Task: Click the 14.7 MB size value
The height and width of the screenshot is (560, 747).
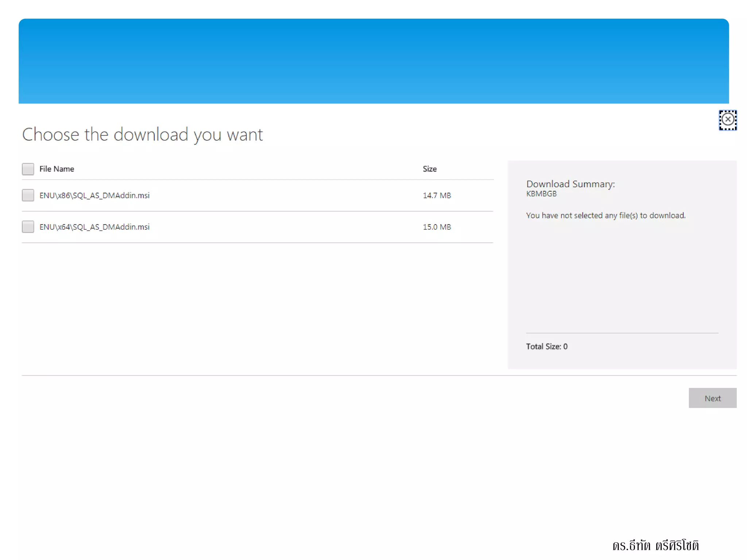Action: tap(437, 195)
